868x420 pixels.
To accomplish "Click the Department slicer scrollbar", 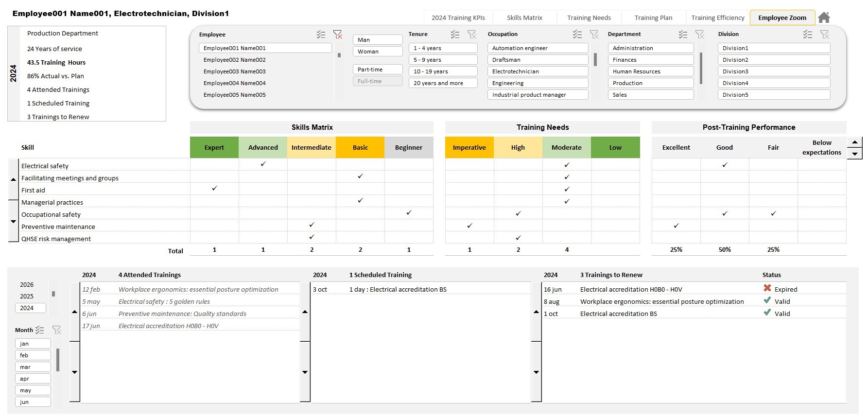I will click(x=701, y=68).
